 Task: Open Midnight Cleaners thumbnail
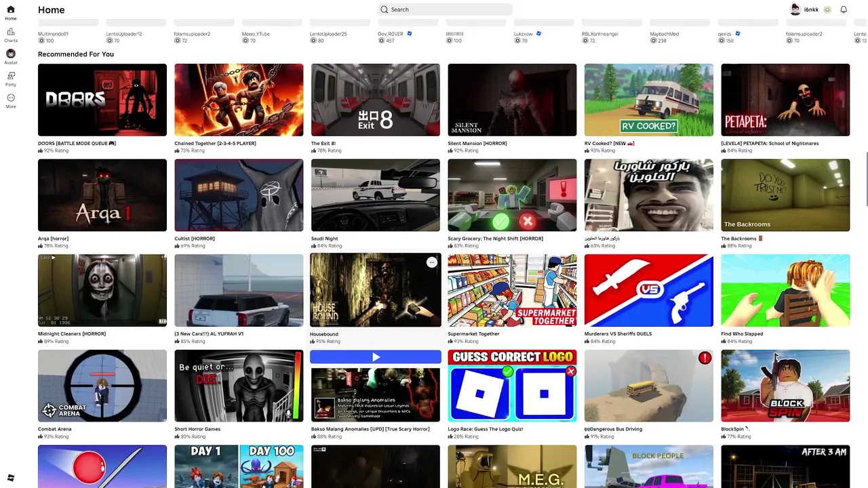pyautogui.click(x=102, y=290)
